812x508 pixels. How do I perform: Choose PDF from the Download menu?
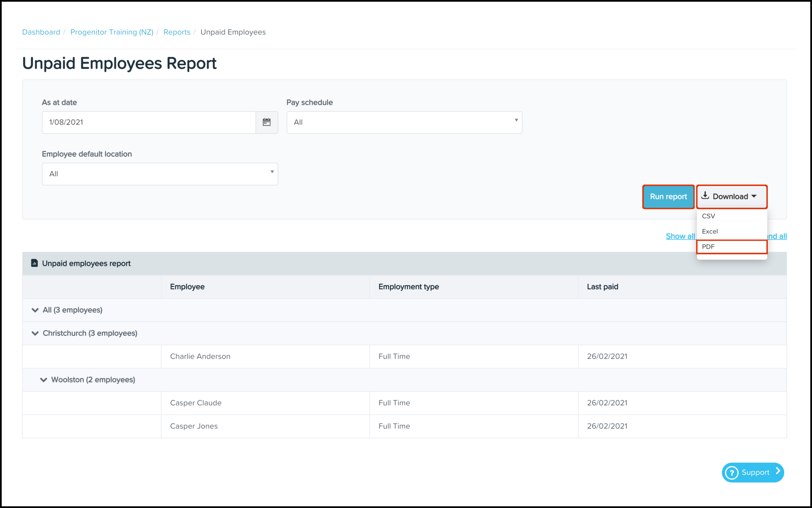[x=708, y=247]
